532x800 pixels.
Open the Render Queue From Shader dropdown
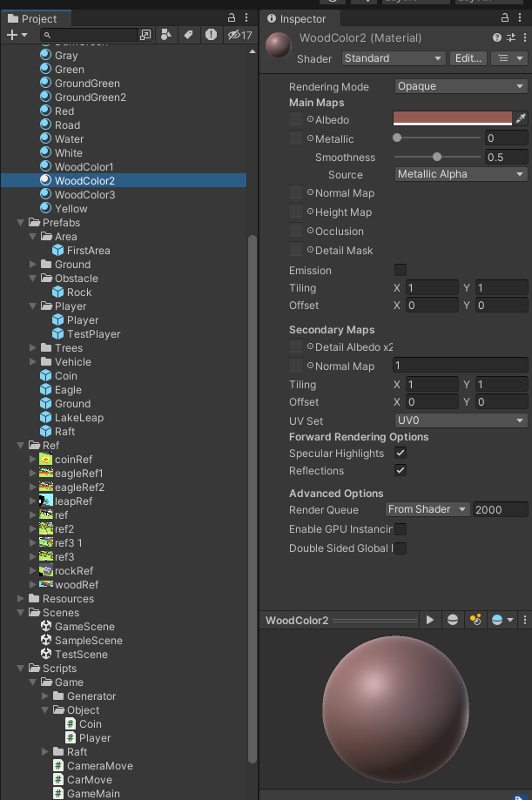428,509
